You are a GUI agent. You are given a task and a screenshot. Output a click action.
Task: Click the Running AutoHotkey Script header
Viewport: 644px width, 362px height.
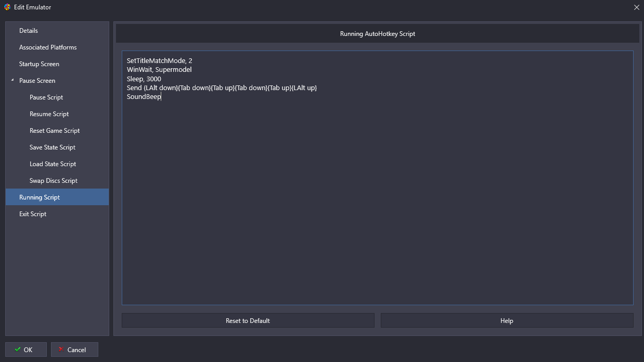pos(377,34)
